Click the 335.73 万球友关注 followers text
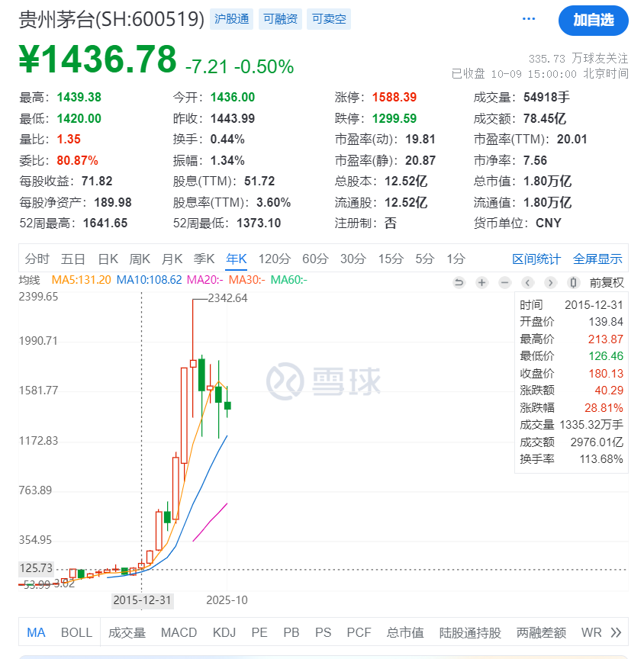 tap(578, 58)
